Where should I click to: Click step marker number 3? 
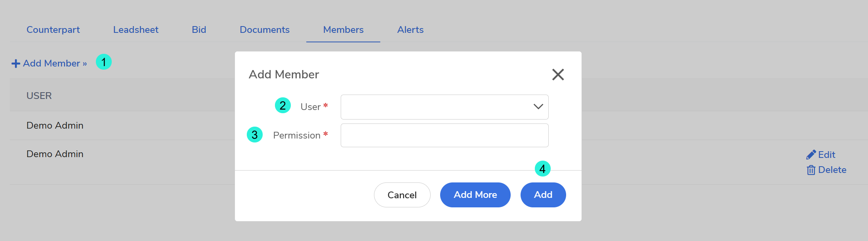click(x=255, y=135)
